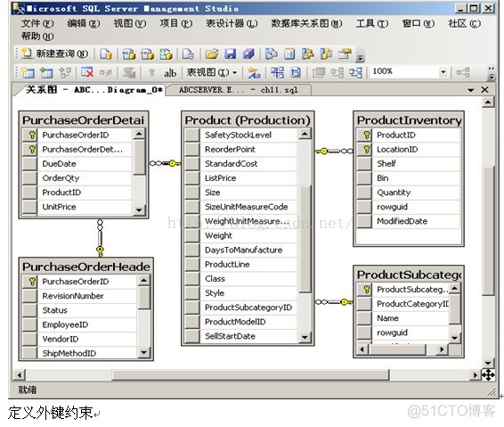Open the 表设计器 menu

(232, 23)
